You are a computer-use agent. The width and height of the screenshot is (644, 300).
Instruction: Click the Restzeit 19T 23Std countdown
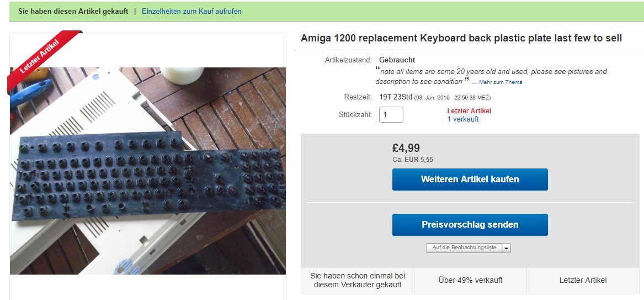[x=395, y=97]
